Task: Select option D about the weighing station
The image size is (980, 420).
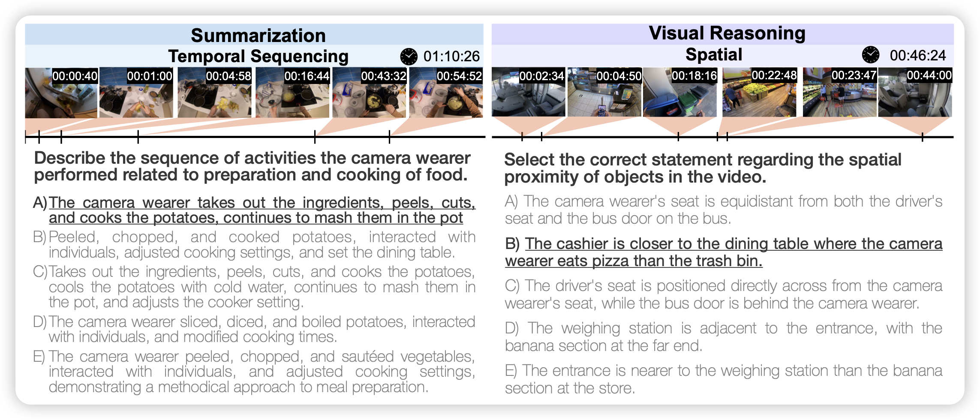Action: coord(724,336)
